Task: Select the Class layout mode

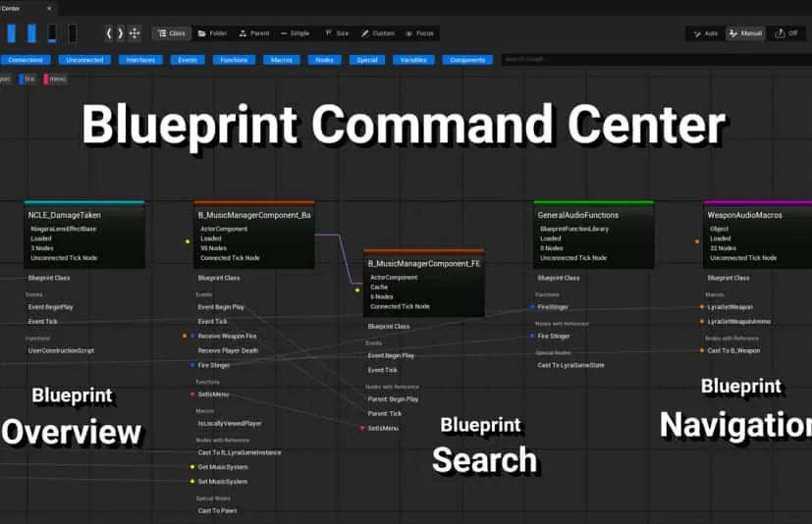Action: [172, 33]
